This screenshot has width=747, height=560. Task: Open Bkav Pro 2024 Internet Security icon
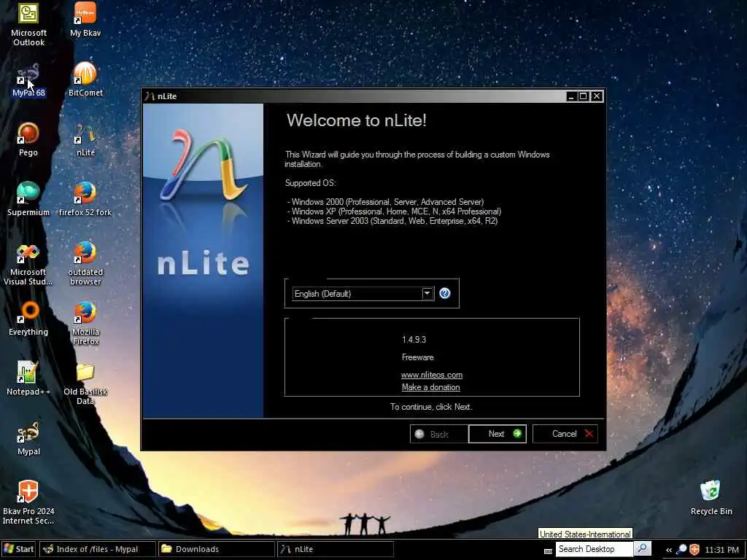(28, 502)
